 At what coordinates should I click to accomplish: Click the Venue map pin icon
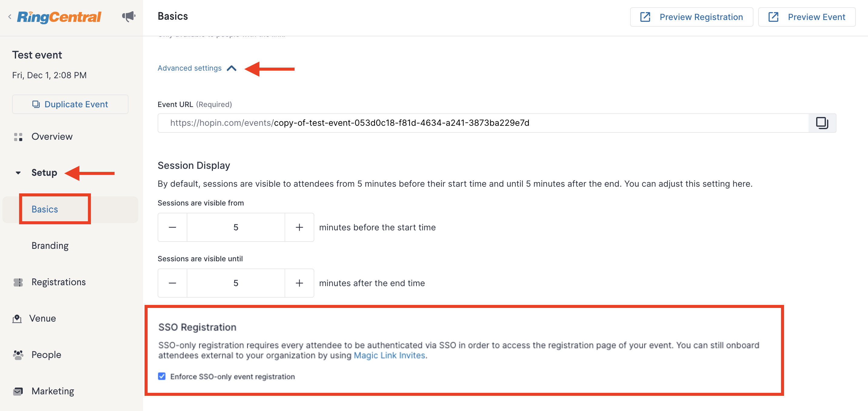click(x=17, y=318)
